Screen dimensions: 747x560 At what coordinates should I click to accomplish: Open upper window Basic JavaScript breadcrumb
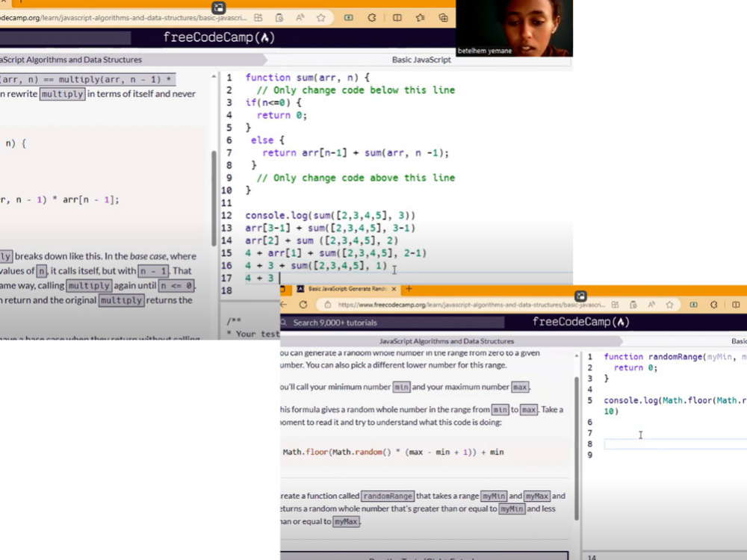421,60
